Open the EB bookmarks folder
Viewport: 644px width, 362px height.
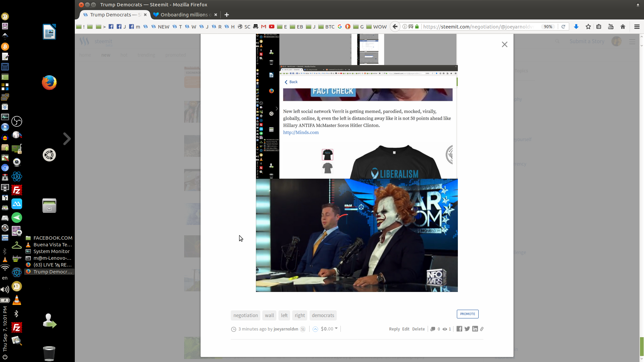[296, 26]
